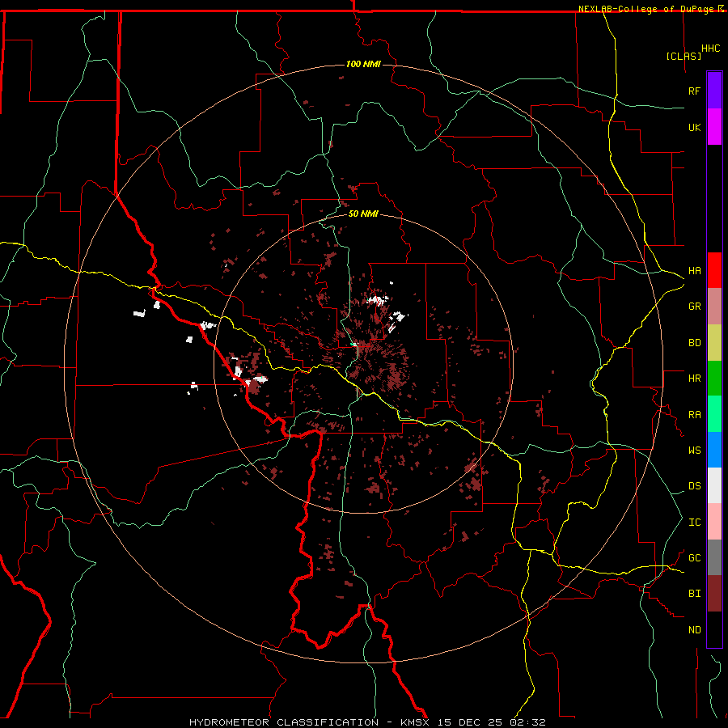The width and height of the screenshot is (728, 728).
Task: Click the DS white legend swatch
Action: (x=714, y=485)
